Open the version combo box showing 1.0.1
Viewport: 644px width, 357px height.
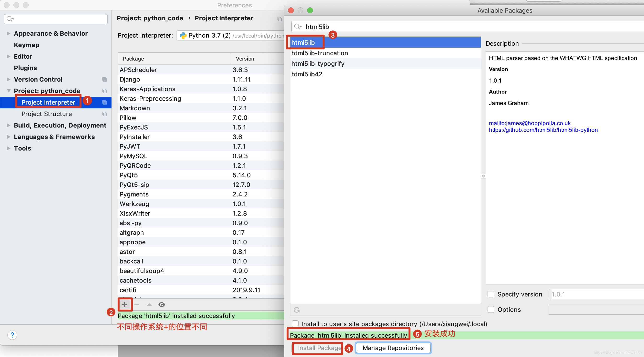pos(596,294)
